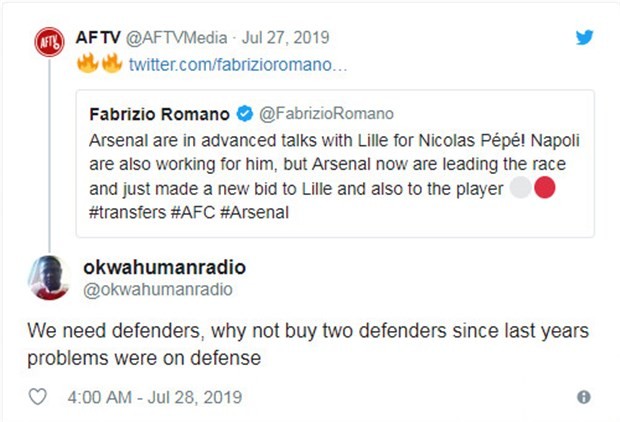The image size is (620, 422).
Task: Open the tweet info icon
Action: (584, 396)
